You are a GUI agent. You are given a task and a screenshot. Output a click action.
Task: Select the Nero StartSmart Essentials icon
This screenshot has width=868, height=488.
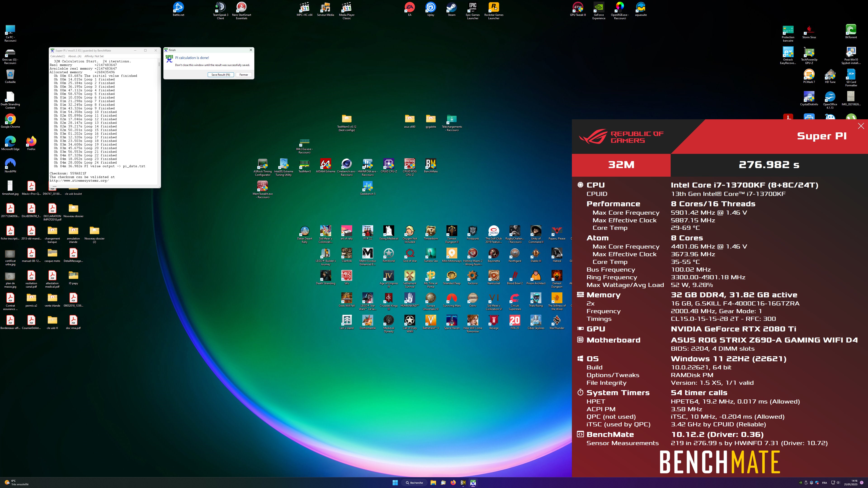coord(241,11)
